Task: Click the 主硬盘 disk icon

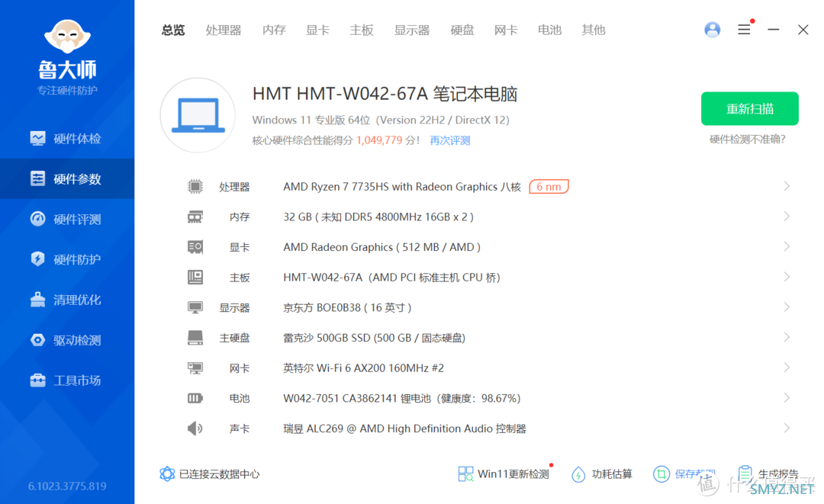Action: pos(195,338)
